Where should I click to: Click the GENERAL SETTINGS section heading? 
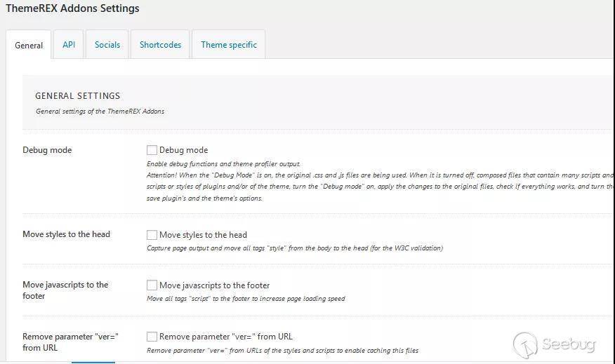tap(77, 96)
